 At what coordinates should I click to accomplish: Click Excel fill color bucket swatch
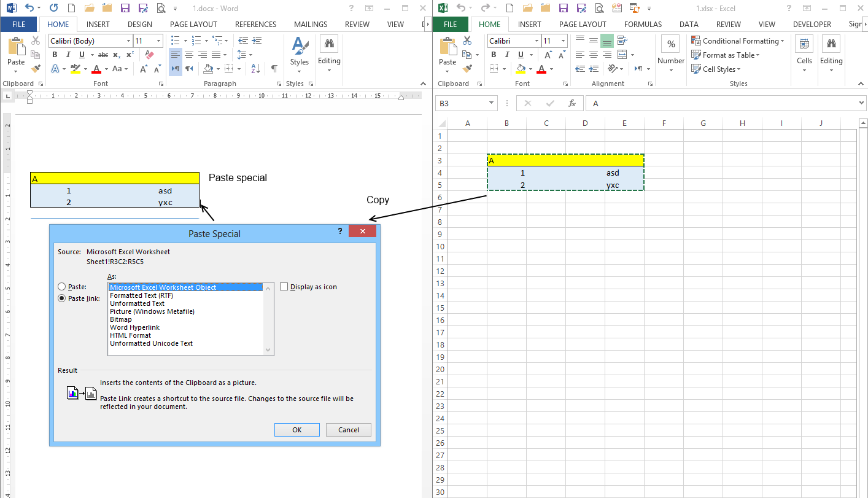tap(521, 69)
